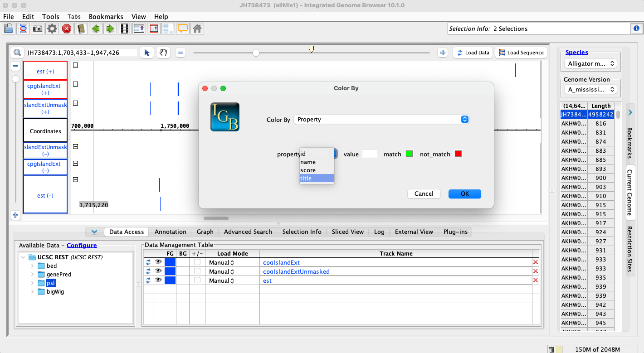Viewport: 644px width, 353px height.
Task: Click the green right arrow toolbar icon
Action: click(x=110, y=29)
